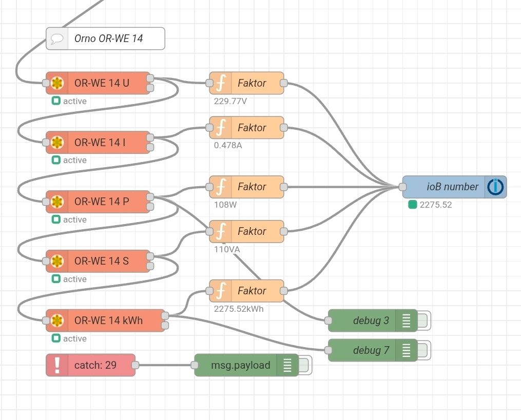
Task: Select the OR-WE 14 P node label
Action: 102,202
